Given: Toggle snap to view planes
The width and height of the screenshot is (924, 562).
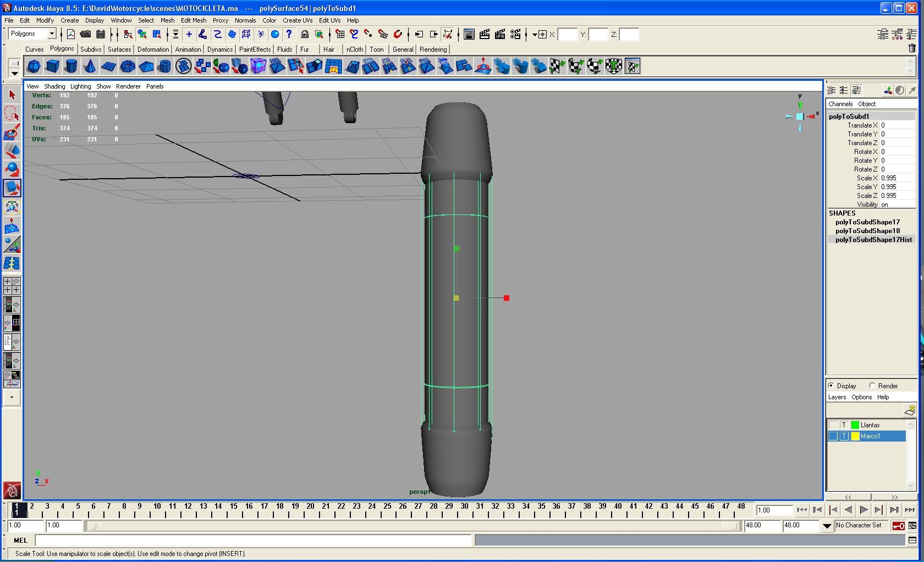Looking at the screenshot, I should [383, 34].
